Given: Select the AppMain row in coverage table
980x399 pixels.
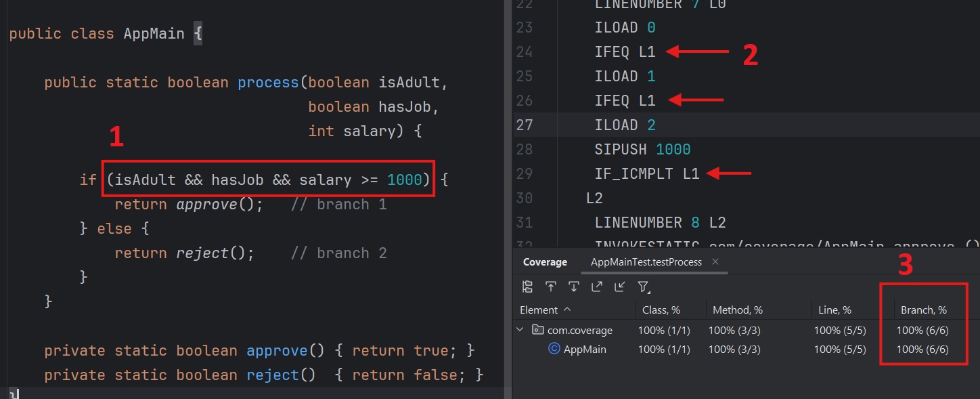Looking at the screenshot, I should [x=585, y=350].
